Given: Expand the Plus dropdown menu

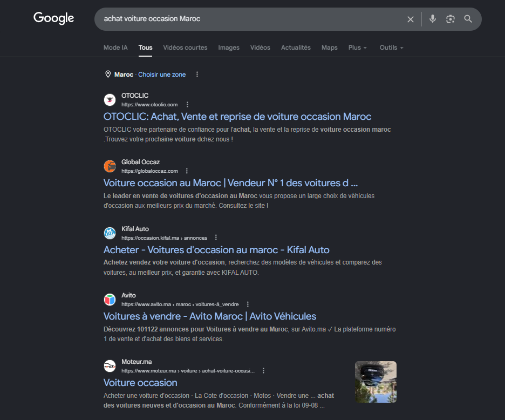Looking at the screenshot, I should click(357, 48).
